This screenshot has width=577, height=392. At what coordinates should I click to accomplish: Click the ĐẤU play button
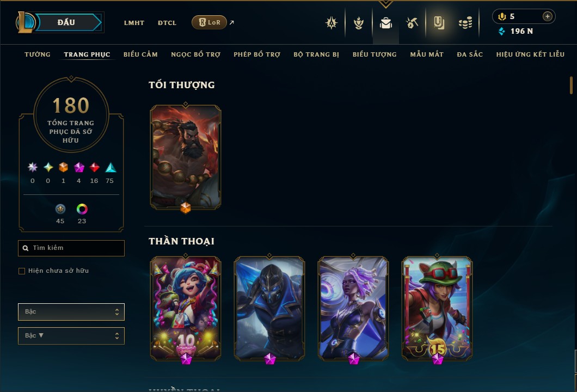tap(66, 22)
